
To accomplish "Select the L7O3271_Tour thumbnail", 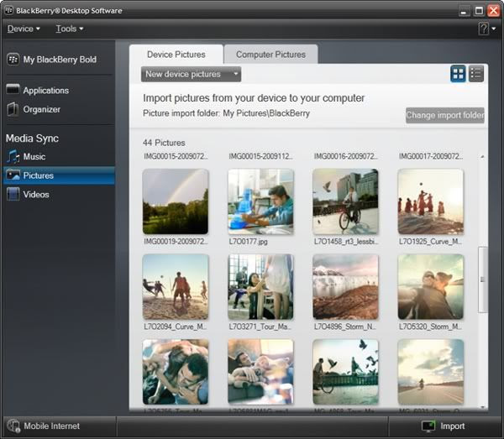I will point(260,286).
